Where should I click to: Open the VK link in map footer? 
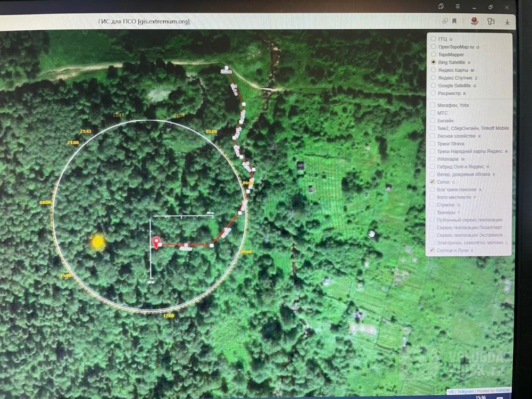(x=451, y=392)
